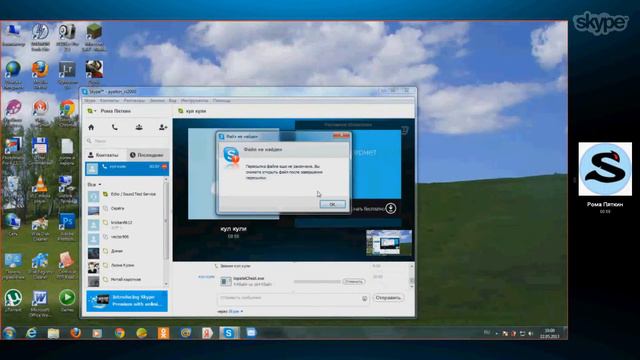Click Рома Пяткин avatar on right panel
Image resolution: width=640 pixels, height=360 pixels.
605,169
